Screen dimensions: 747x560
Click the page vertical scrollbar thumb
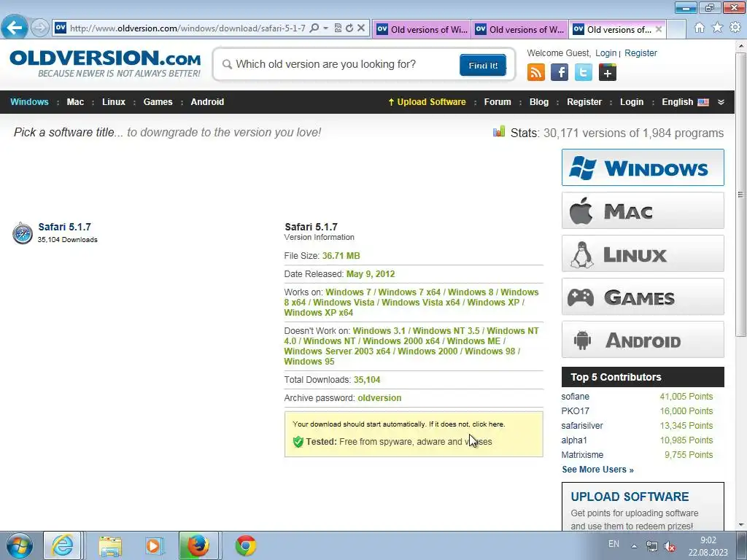point(741,194)
